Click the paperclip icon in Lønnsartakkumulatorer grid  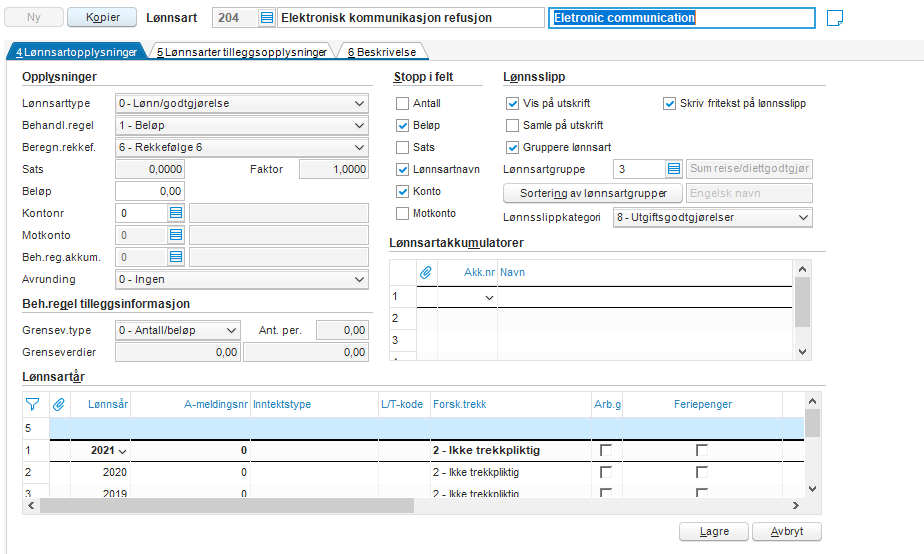(425, 271)
